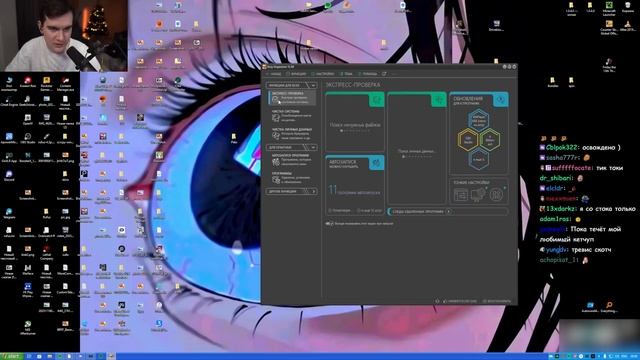
Task: Open Minecraft Launcher desktop icon
Action: click(x=609, y=8)
